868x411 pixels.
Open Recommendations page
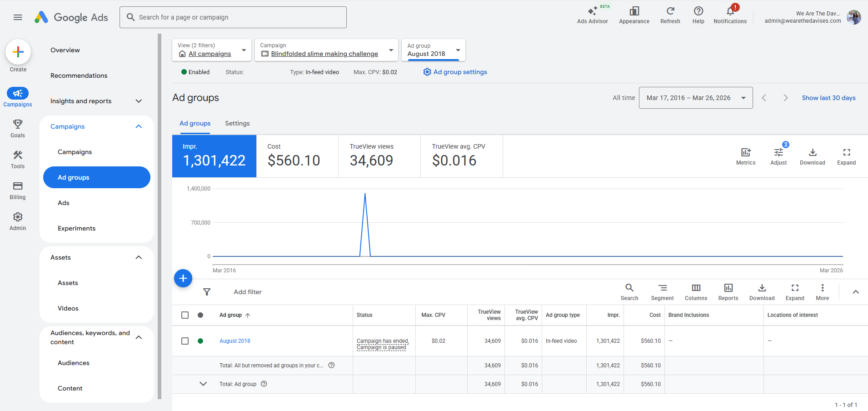coord(79,75)
